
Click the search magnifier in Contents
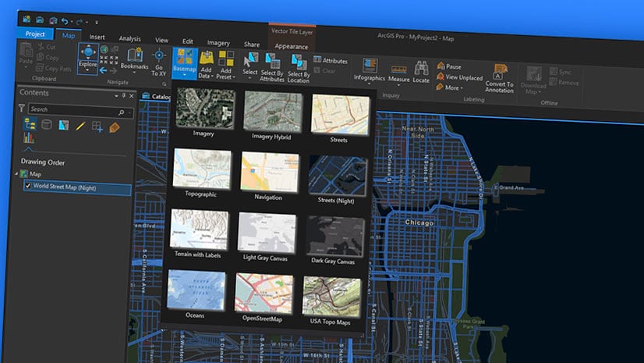pyautogui.click(x=121, y=112)
